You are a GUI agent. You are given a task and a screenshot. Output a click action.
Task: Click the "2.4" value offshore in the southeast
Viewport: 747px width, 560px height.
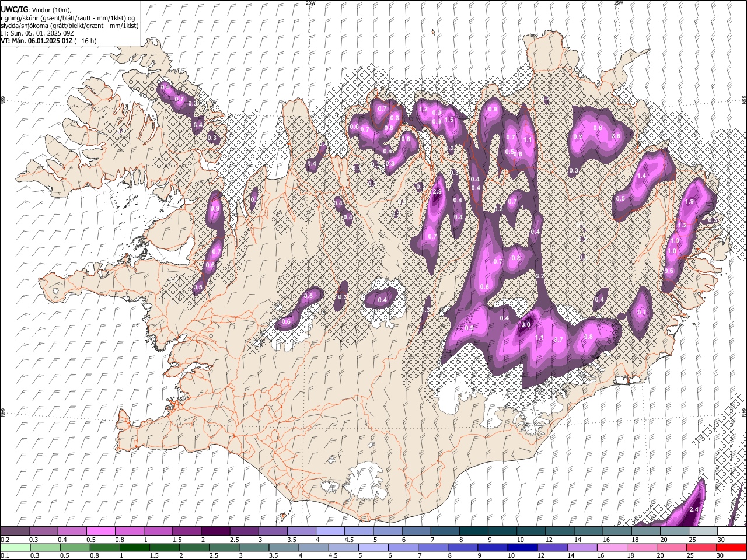click(694, 509)
